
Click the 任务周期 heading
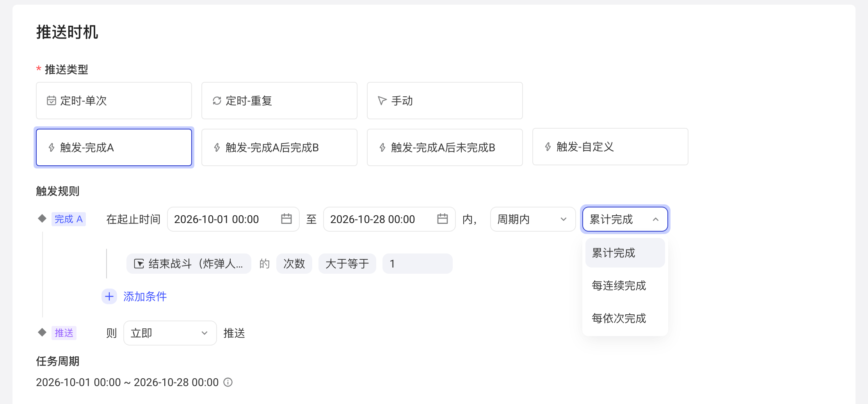click(58, 361)
